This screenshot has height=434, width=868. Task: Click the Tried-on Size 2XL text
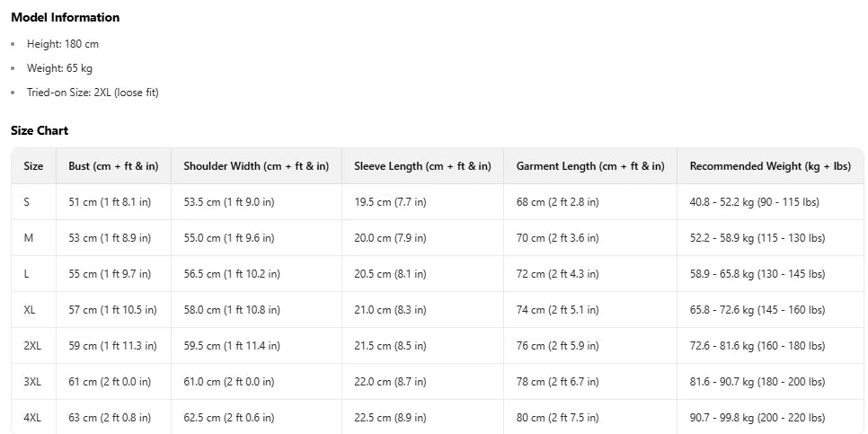coord(93,93)
